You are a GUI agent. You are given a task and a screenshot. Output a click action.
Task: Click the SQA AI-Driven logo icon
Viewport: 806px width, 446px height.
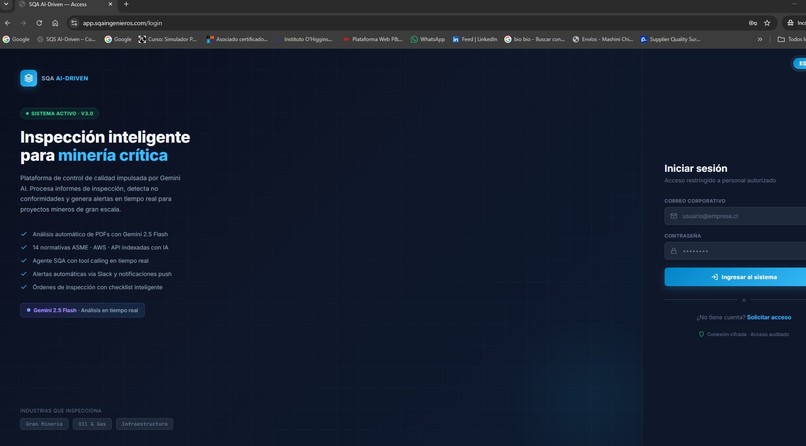coord(29,78)
